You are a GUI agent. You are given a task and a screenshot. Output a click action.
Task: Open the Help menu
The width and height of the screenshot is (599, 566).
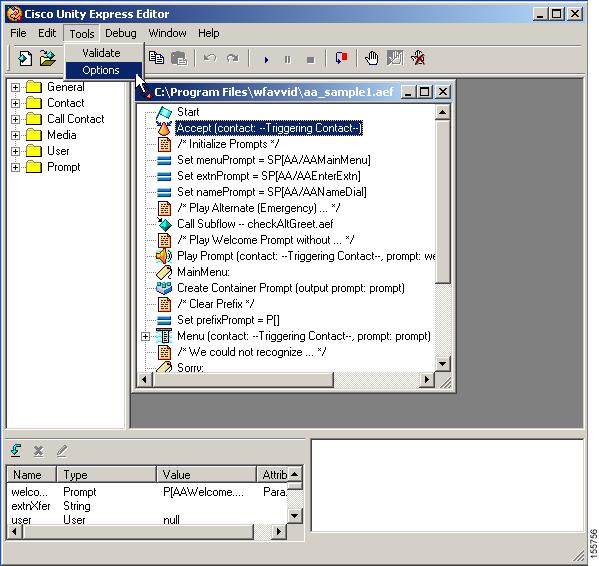[209, 33]
